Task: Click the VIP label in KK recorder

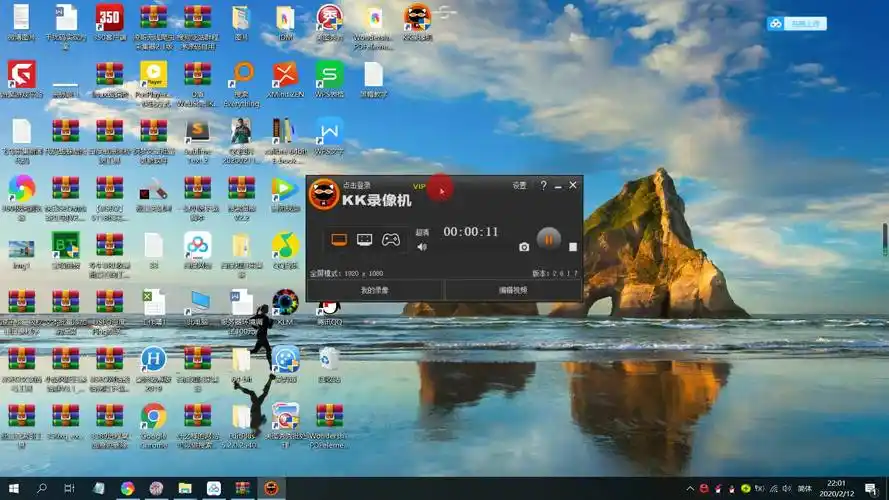Action: [x=419, y=187]
